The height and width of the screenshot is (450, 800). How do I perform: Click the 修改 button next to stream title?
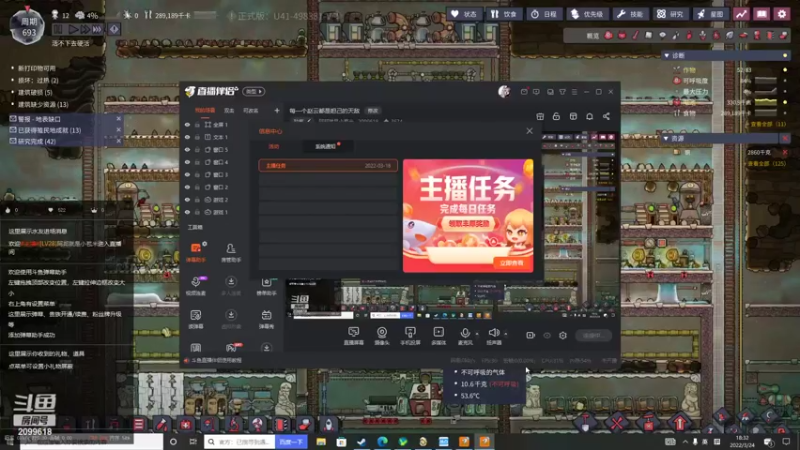373,111
